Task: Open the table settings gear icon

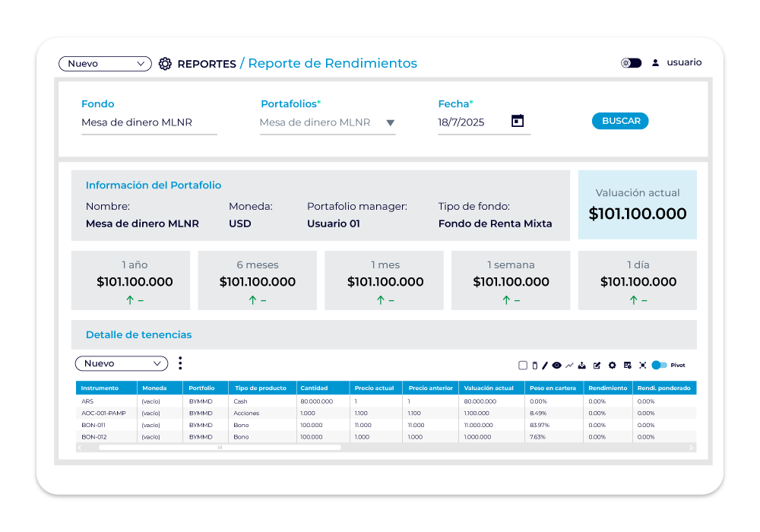Action: pos(612,366)
